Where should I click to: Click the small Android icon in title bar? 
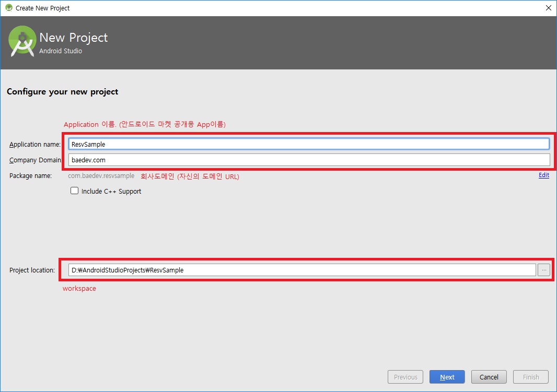pyautogui.click(x=8, y=8)
